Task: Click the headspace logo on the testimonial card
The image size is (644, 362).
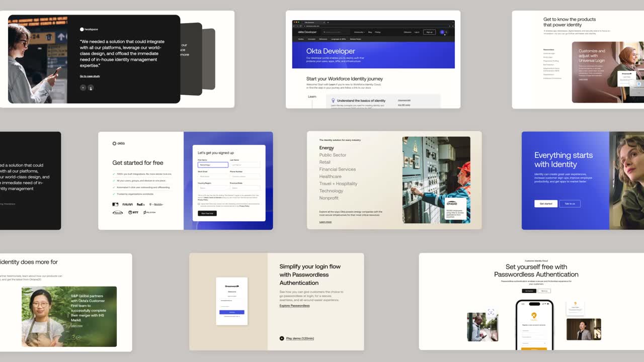Action: [x=89, y=29]
